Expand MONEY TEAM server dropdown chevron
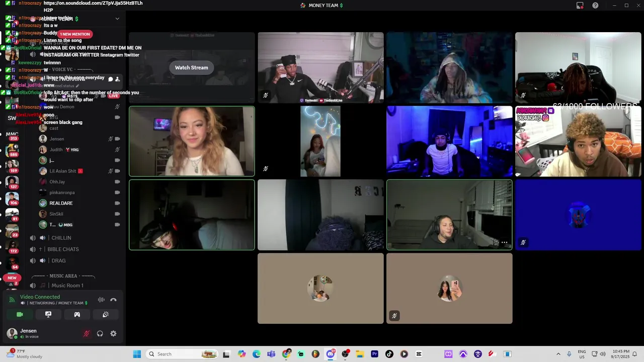This screenshot has height=362, width=644. pos(117,19)
